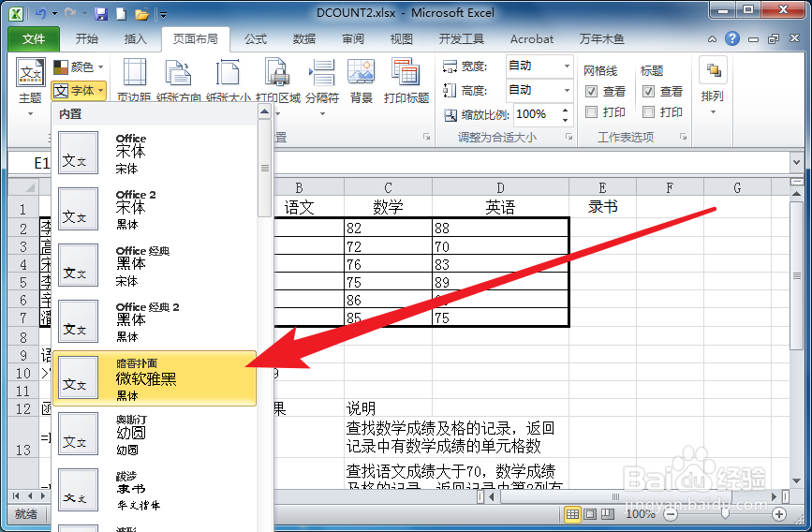Open the Themes (主题) gallery
Viewport: 812px width, 532px height.
[x=30, y=86]
